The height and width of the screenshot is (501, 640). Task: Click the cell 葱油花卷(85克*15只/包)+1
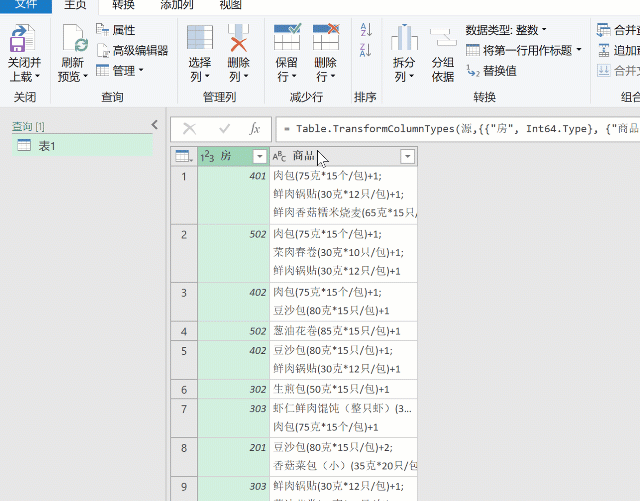click(x=343, y=331)
